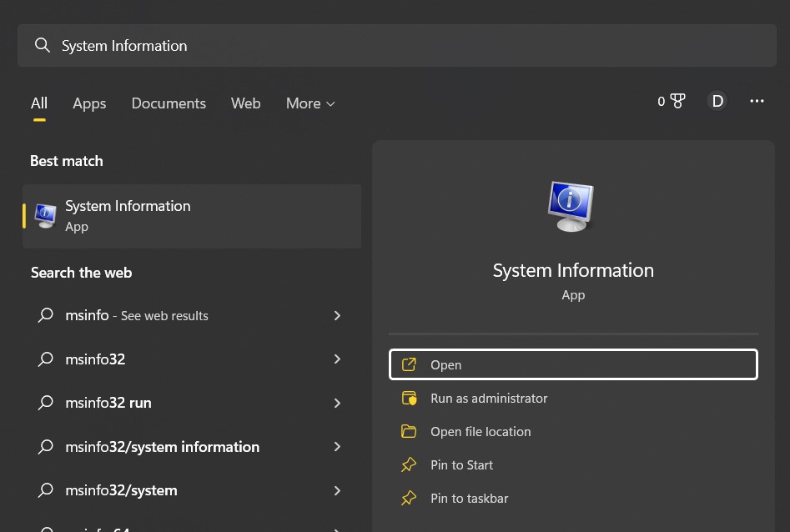Open the three-dot options menu
The height and width of the screenshot is (532, 790).
757,101
